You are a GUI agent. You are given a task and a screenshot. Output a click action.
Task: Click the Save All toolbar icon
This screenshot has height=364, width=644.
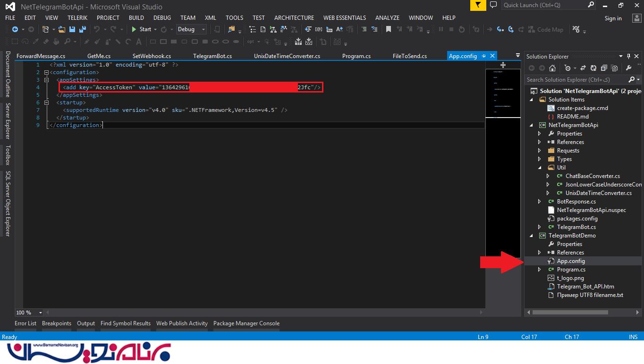pyautogui.click(x=83, y=29)
